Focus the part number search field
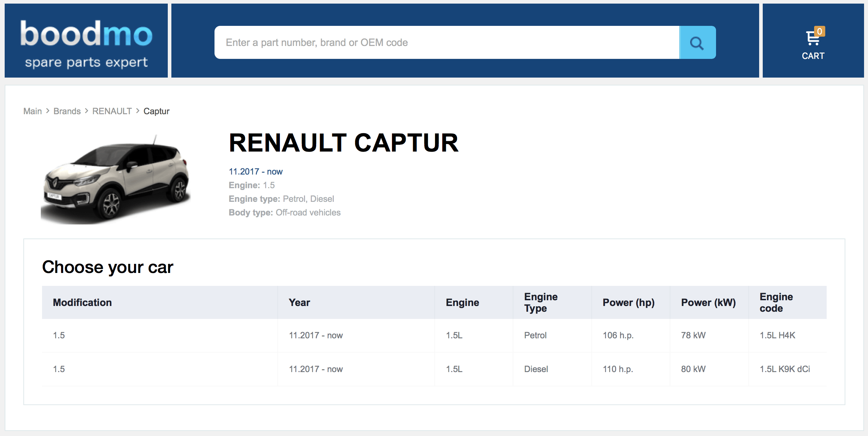Image resolution: width=868 pixels, height=436 pixels. pos(446,43)
